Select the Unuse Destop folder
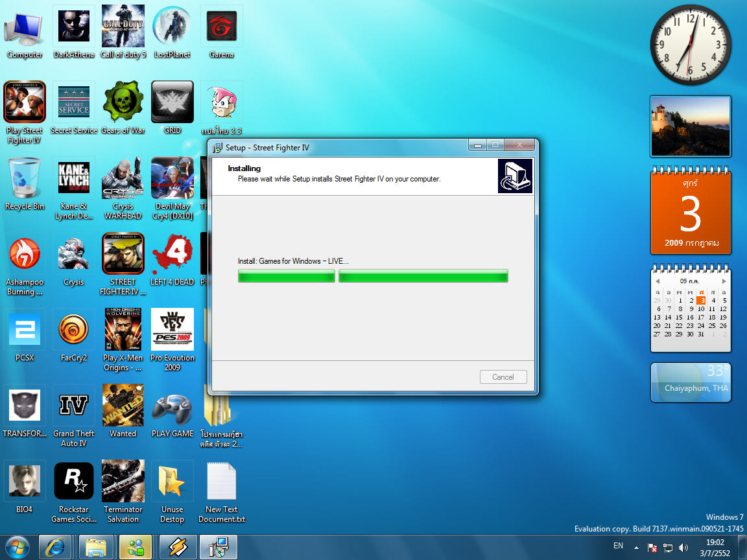This screenshot has width=747, height=560. click(172, 492)
